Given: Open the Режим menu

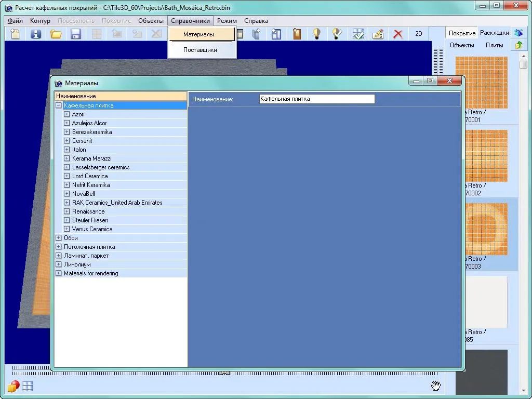Looking at the screenshot, I should 227,21.
